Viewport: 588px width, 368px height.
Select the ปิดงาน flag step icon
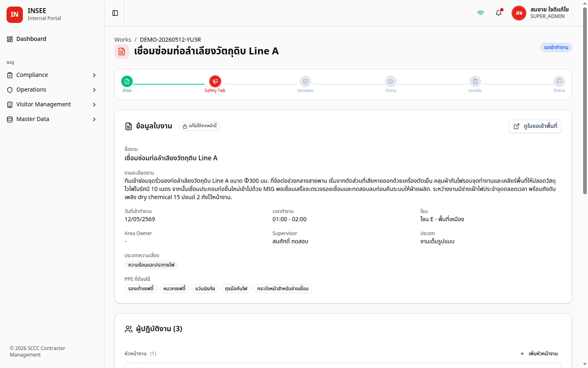[x=559, y=81]
